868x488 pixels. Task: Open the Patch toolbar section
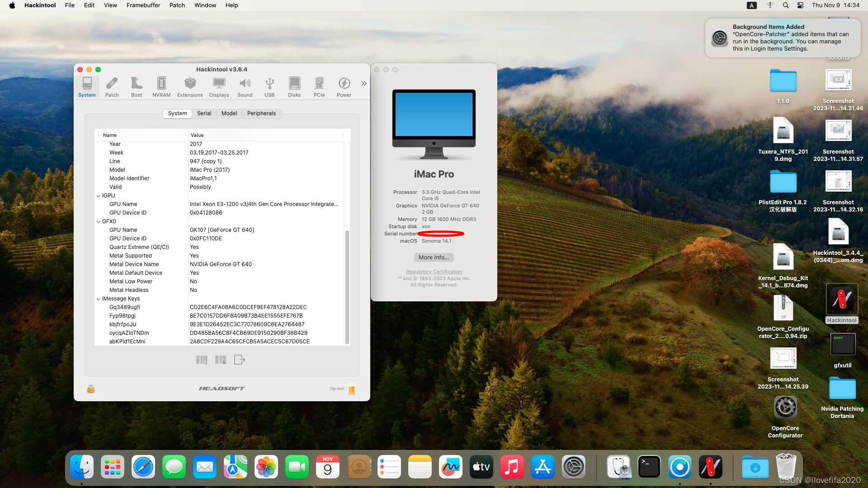coord(112,87)
